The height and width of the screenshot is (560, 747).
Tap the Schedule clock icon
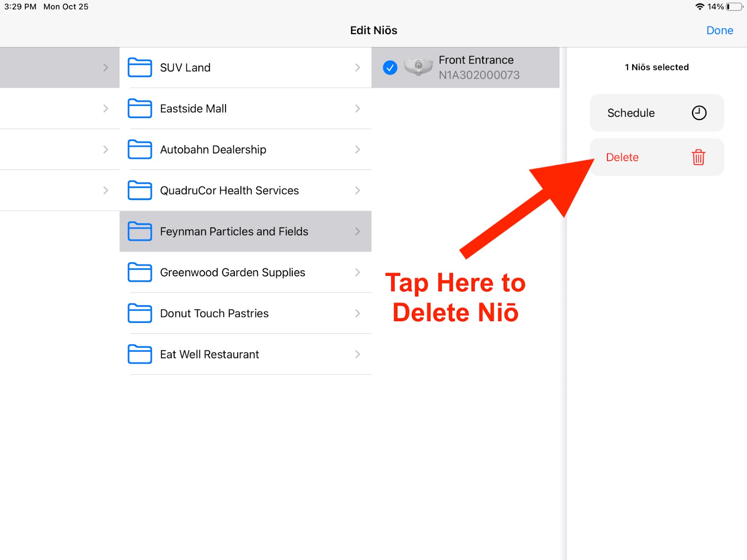[x=699, y=113]
